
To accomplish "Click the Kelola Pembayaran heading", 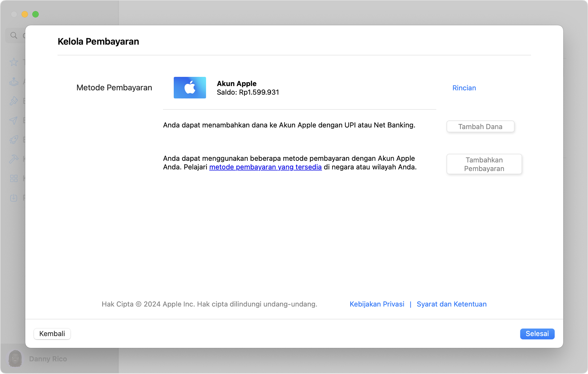I will pyautogui.click(x=98, y=41).
